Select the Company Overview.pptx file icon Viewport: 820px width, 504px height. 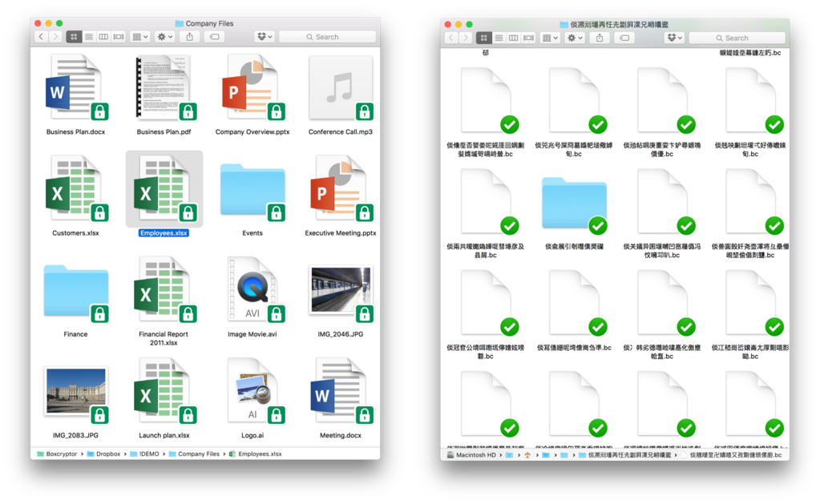tap(252, 88)
